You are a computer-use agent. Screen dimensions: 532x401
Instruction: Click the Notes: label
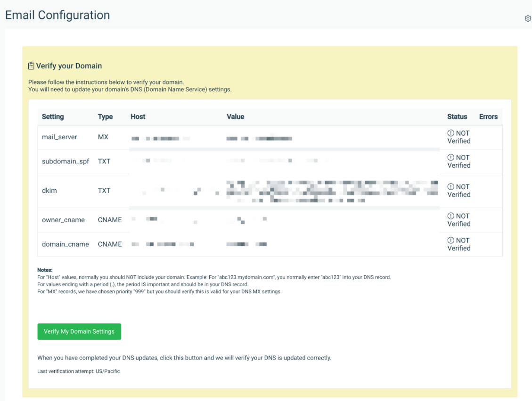45,270
